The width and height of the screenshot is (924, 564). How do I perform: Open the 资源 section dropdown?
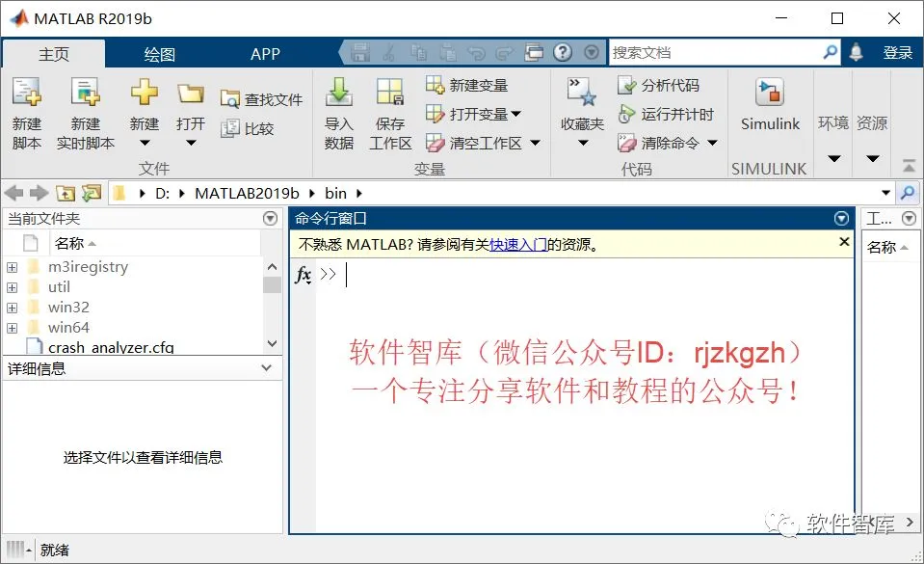(873, 158)
